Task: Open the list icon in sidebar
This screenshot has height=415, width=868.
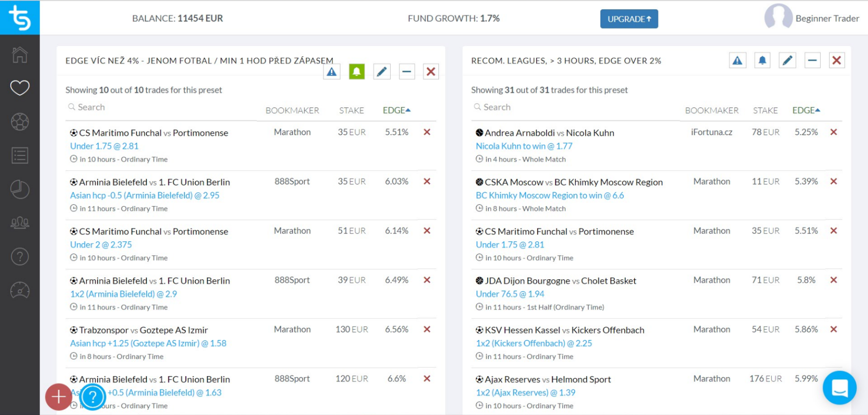Action: coord(20,155)
